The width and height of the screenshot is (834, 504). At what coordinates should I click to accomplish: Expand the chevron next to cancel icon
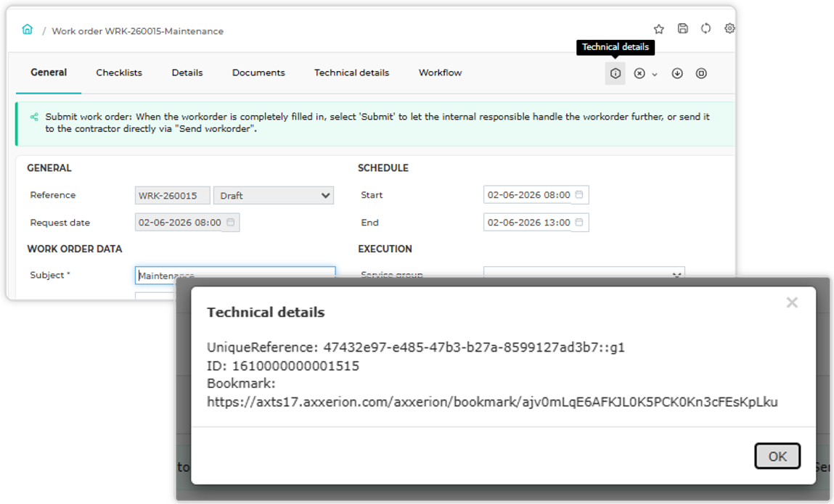click(x=655, y=75)
